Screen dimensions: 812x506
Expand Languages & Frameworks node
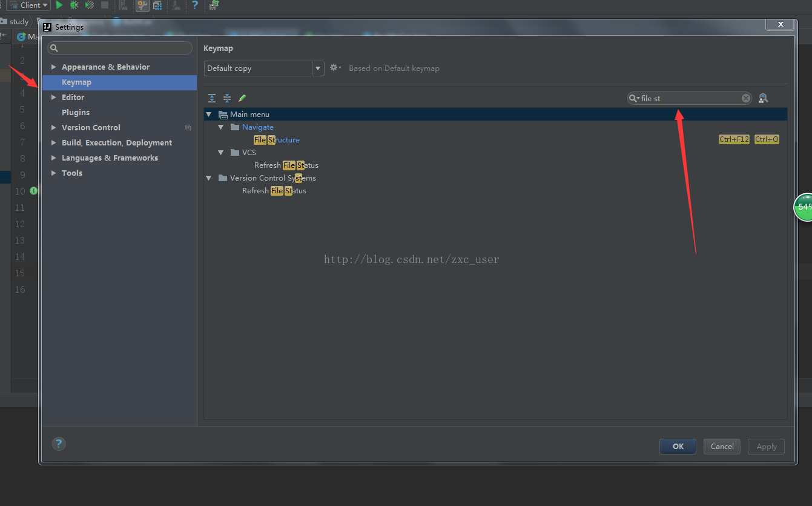(x=54, y=158)
